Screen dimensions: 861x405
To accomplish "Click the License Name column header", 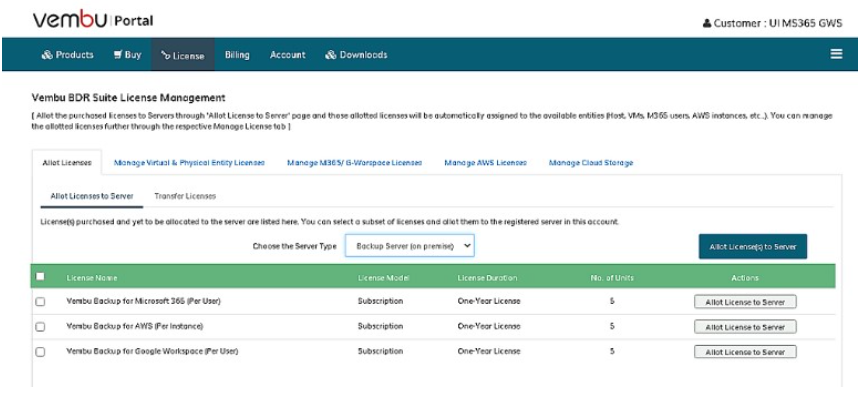I will [92, 278].
